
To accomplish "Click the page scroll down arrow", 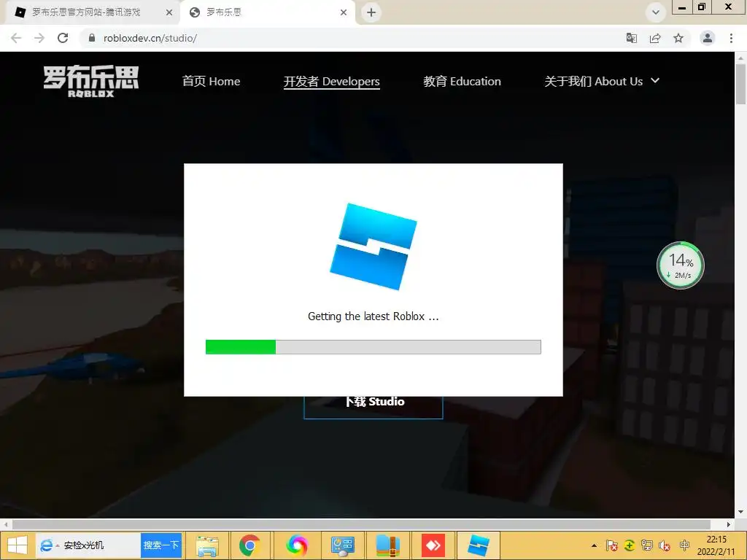I will (x=741, y=512).
